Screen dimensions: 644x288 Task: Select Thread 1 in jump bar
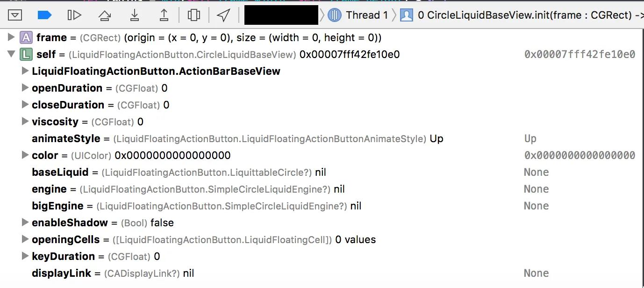pos(358,15)
